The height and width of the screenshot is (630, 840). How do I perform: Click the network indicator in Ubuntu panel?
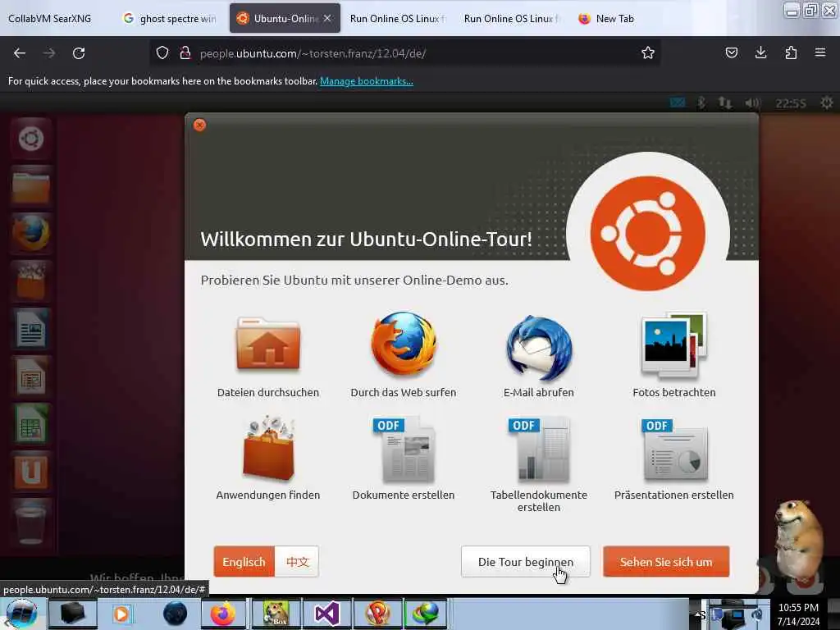pos(725,103)
